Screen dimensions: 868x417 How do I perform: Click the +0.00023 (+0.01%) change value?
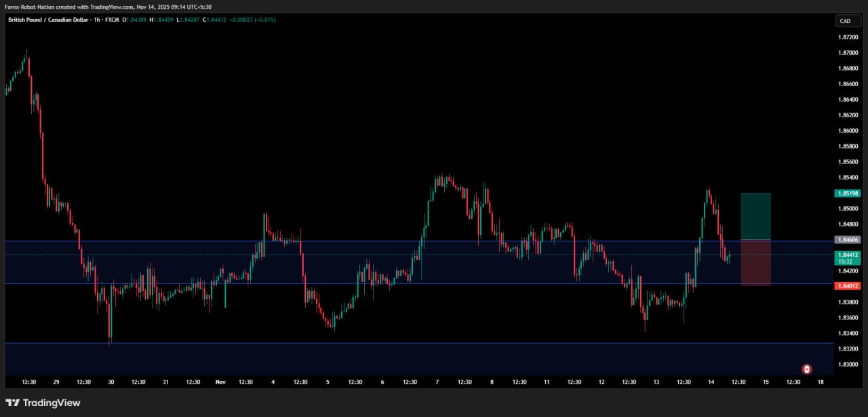click(x=252, y=20)
